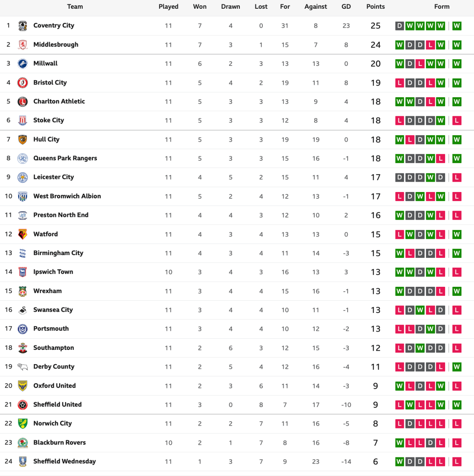Click Sheffield United's first form L badge
The image size is (474, 476).
pyautogui.click(x=399, y=405)
